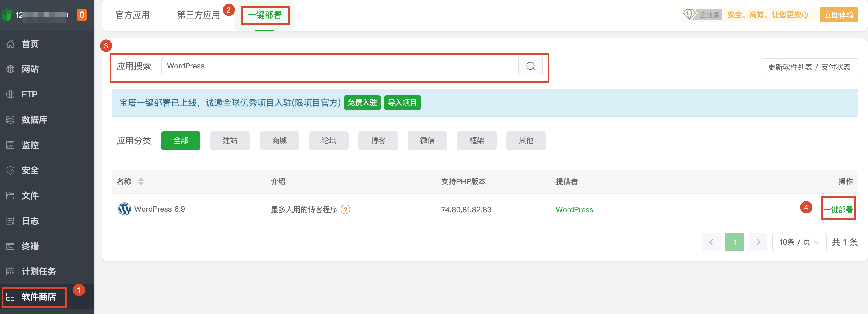Filter apps by 商城 category
This screenshot has width=868, height=314.
coord(279,140)
